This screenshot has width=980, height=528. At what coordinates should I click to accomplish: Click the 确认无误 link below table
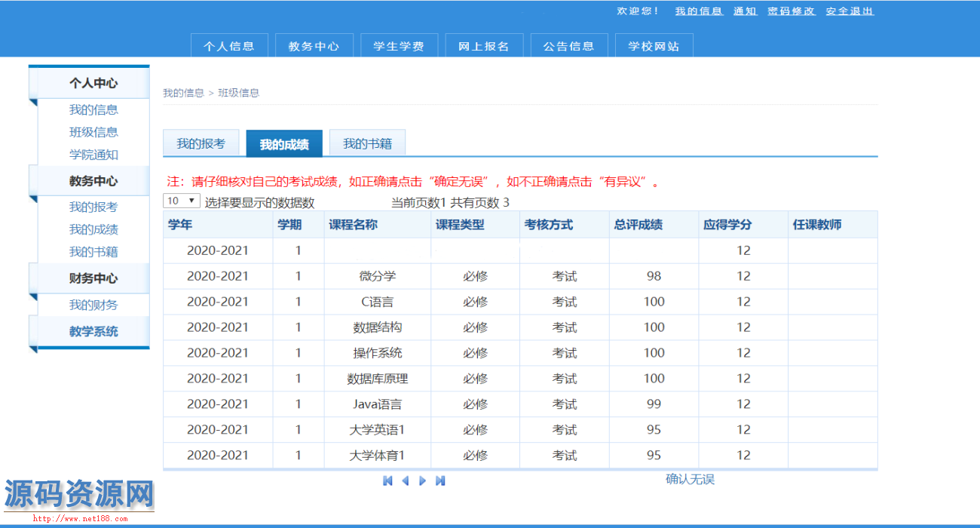click(x=690, y=479)
